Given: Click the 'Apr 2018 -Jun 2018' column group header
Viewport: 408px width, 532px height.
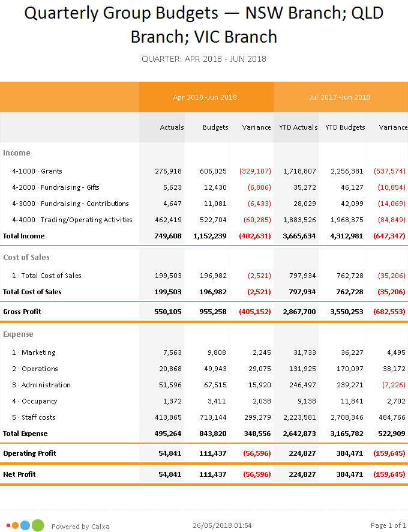Looking at the screenshot, I should tap(206, 97).
